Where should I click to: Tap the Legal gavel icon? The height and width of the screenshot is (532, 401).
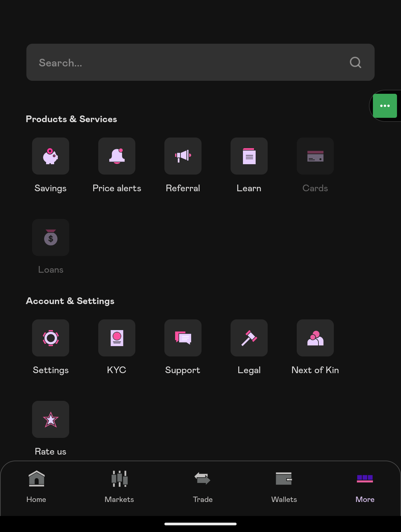point(249,338)
